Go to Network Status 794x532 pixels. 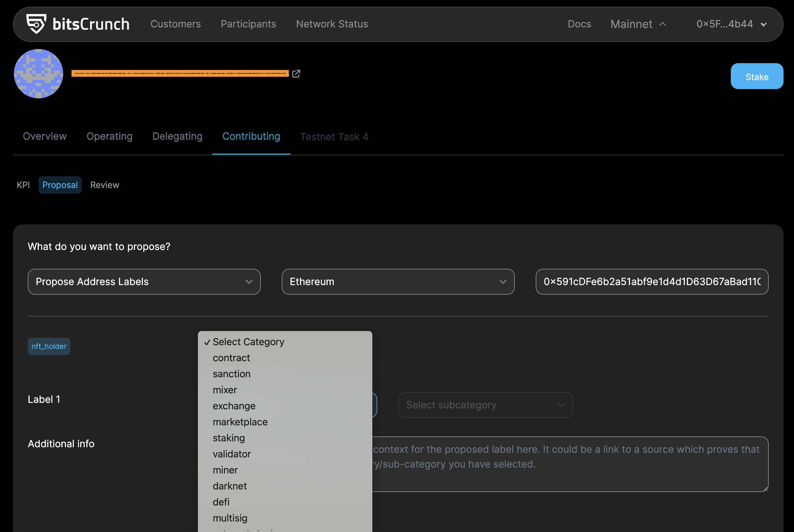332,24
